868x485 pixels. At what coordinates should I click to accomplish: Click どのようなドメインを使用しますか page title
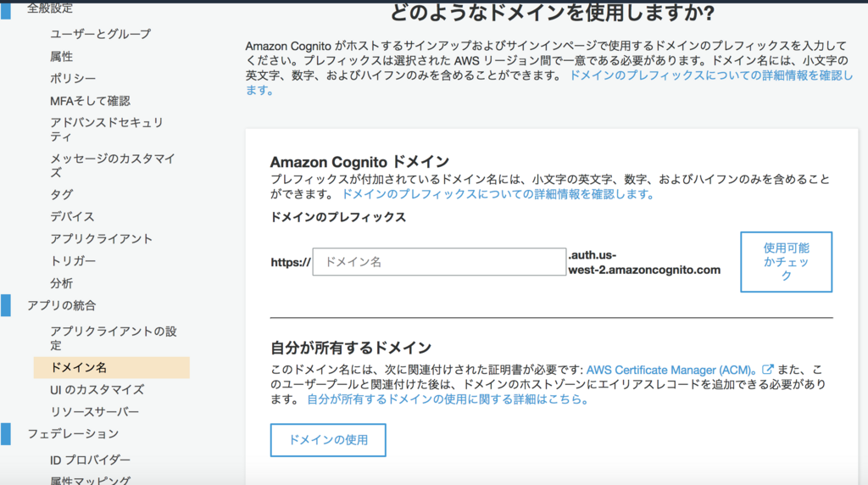pos(552,12)
